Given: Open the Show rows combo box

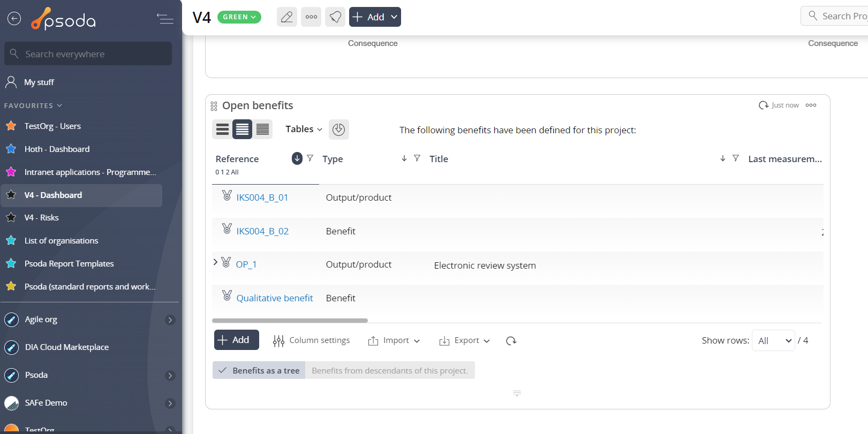Looking at the screenshot, I should (x=773, y=340).
